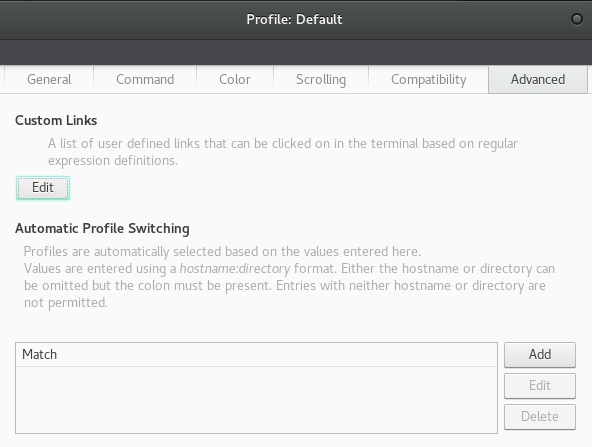The image size is (592, 447).
Task: Open the Compatibility tab
Action: 429,79
